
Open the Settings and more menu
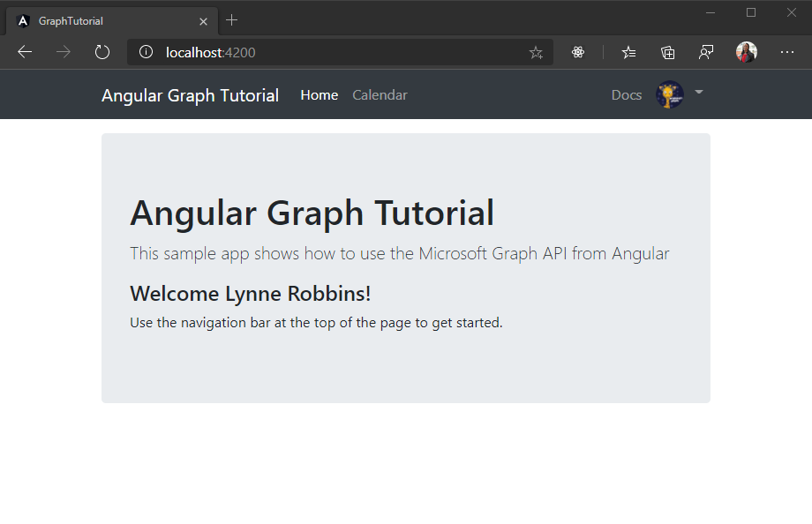tap(787, 52)
